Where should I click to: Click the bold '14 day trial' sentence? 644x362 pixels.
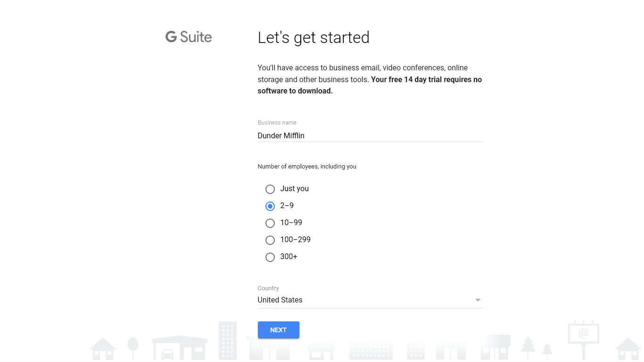tap(370, 85)
